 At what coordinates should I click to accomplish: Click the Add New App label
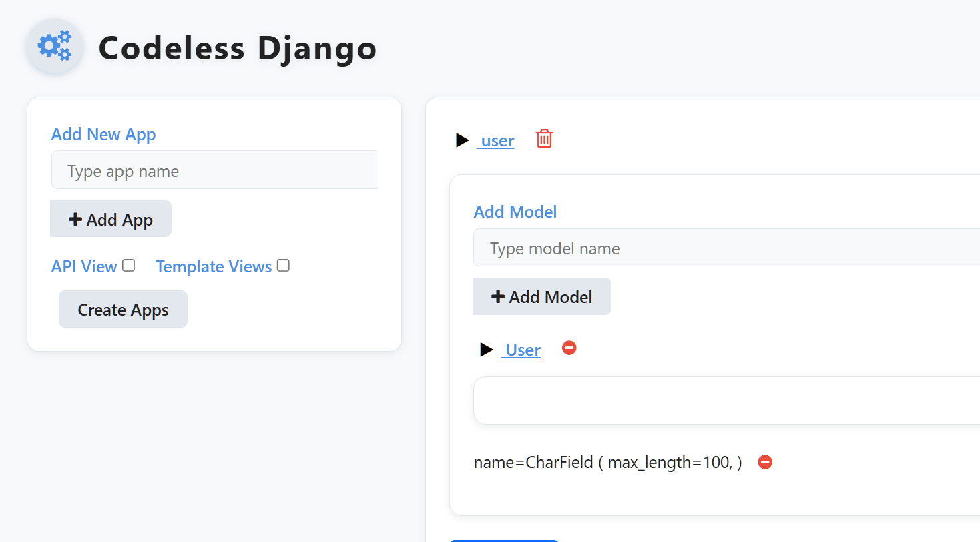[103, 134]
